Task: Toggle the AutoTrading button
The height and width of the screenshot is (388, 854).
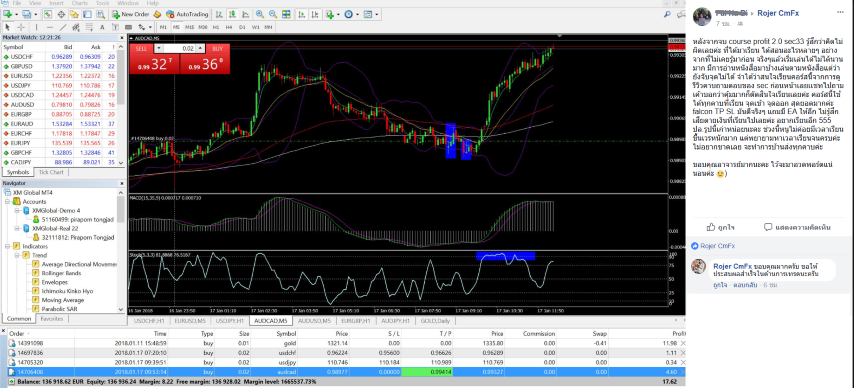Action: point(186,14)
